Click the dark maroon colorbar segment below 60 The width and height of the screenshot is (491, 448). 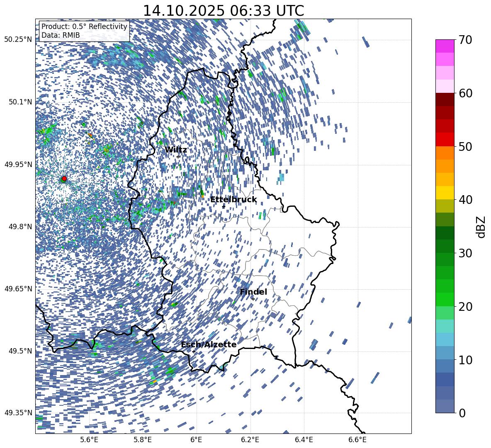445,99
